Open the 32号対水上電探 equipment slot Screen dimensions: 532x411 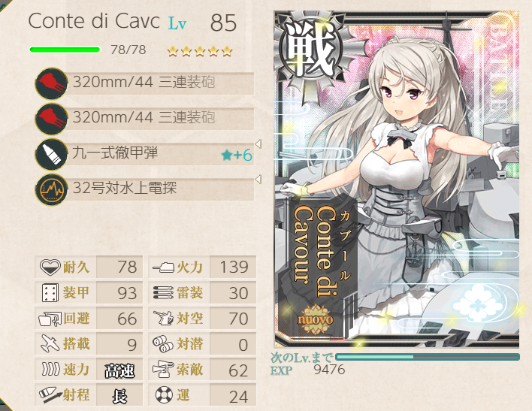pyautogui.click(x=145, y=189)
